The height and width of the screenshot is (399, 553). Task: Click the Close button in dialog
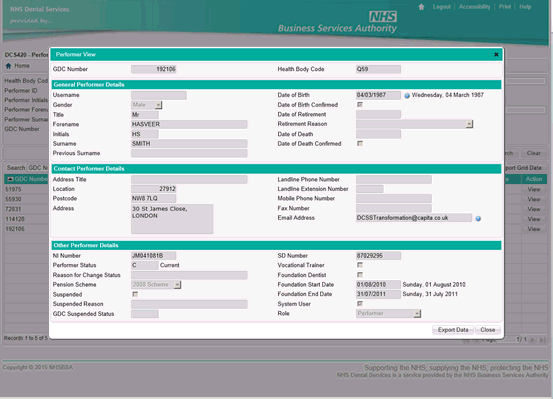[488, 330]
